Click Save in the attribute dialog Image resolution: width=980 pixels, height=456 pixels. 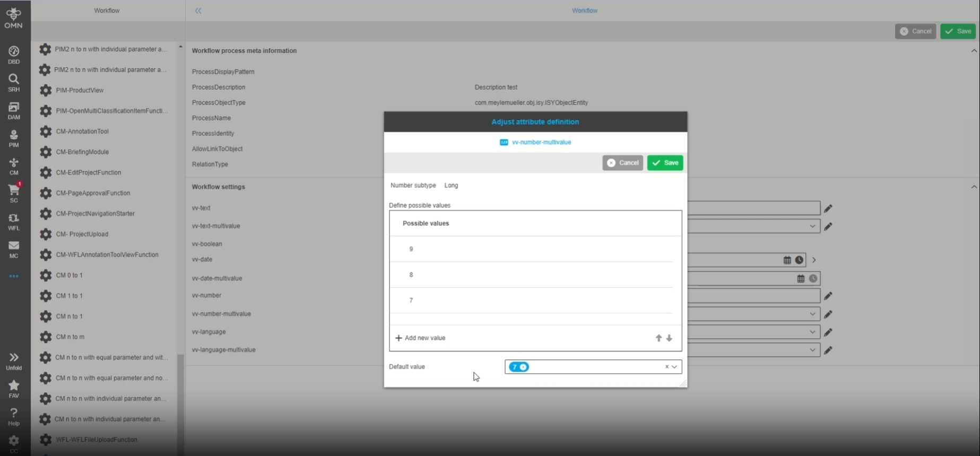click(665, 163)
